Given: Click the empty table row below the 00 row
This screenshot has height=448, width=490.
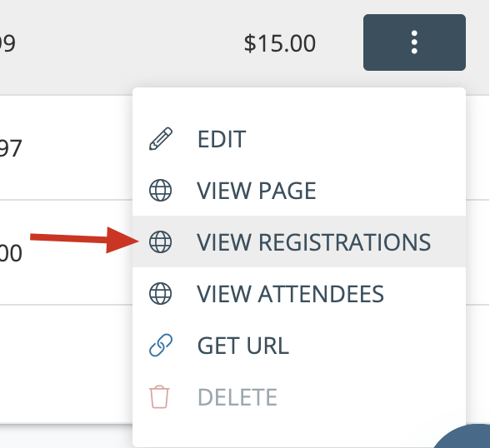Looking at the screenshot, I should [x=67, y=364].
